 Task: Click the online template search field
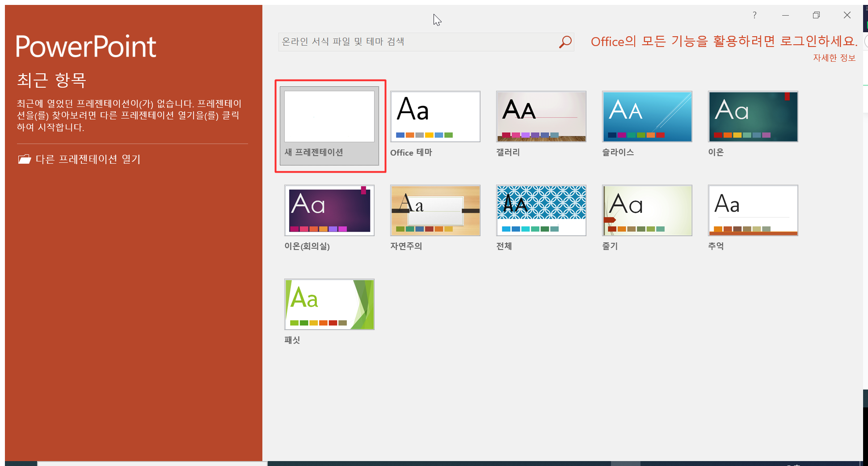pyautogui.click(x=426, y=42)
